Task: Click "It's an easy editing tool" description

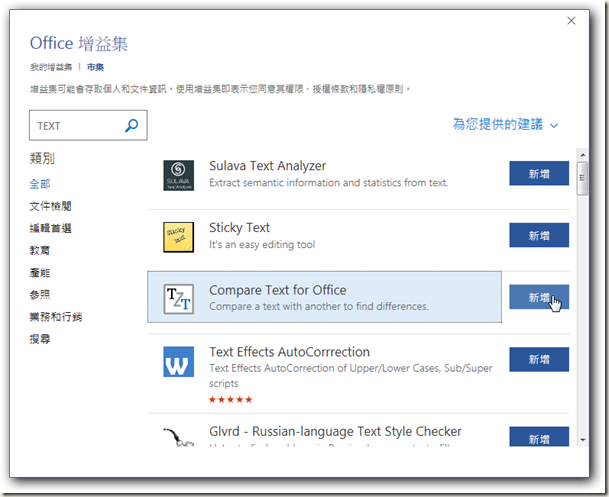Action: click(x=262, y=245)
